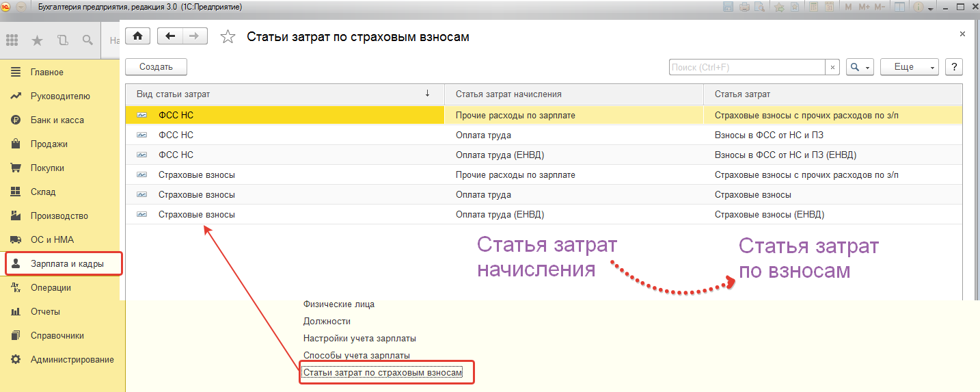Open the magnifier search dropdown button
This screenshot has width=980, height=392.
(860, 67)
